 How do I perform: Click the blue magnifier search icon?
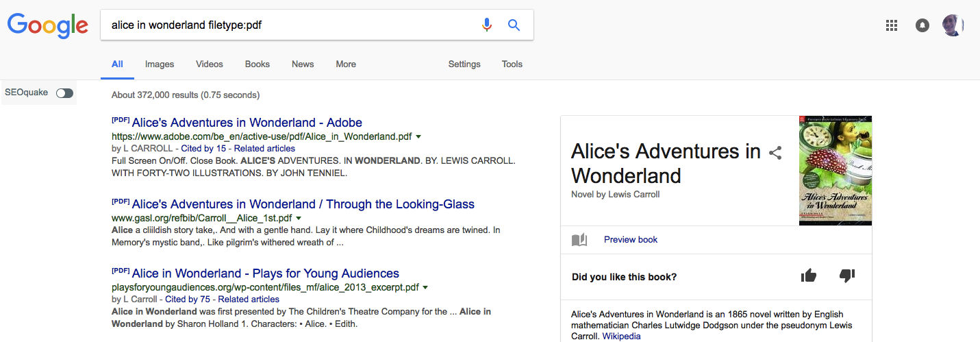click(514, 25)
